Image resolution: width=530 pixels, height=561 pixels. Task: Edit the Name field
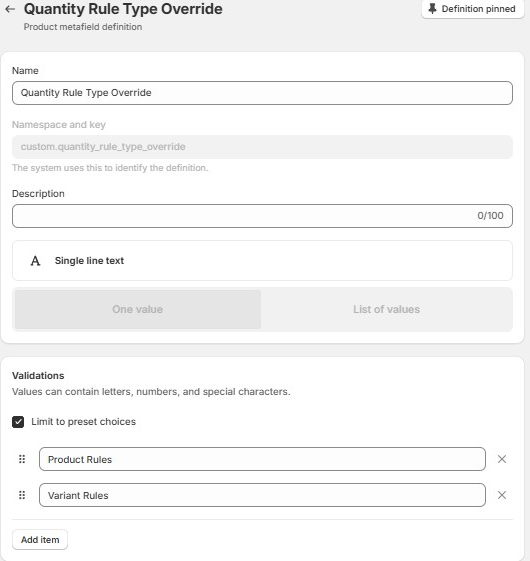click(x=262, y=93)
